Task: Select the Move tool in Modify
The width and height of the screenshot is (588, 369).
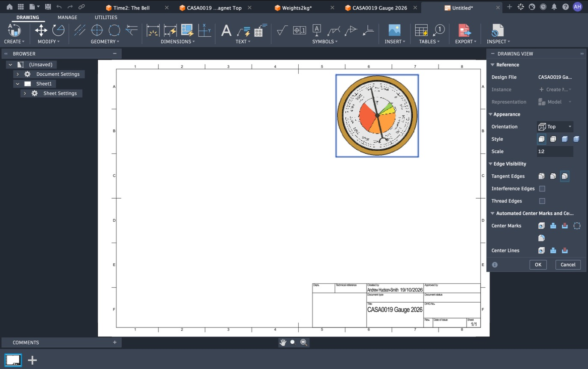Action: tap(41, 30)
